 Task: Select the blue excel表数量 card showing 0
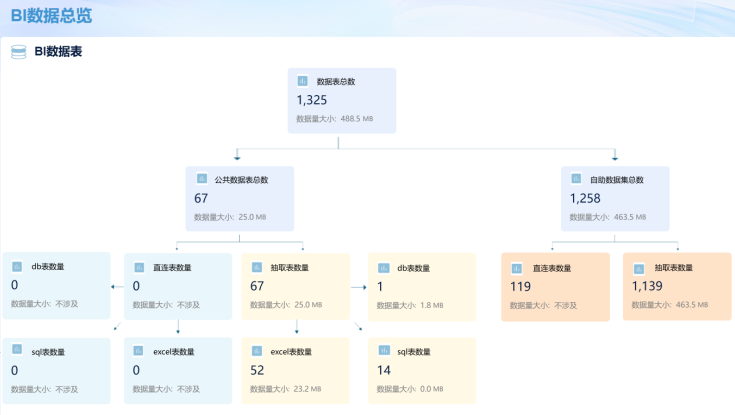178,370
